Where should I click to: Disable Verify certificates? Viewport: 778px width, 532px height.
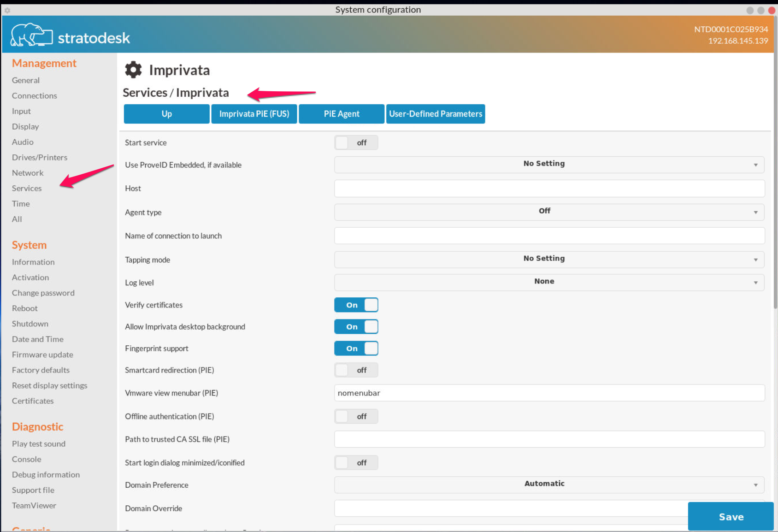(356, 305)
